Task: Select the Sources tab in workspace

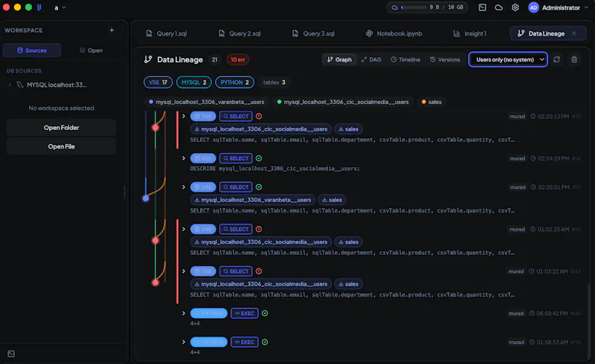Action: click(32, 50)
